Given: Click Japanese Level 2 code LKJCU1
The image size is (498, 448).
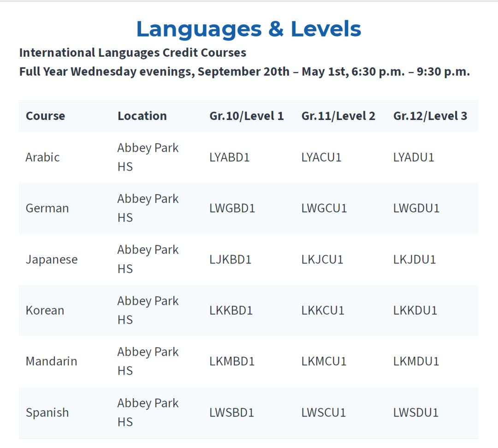Looking at the screenshot, I should (322, 260).
